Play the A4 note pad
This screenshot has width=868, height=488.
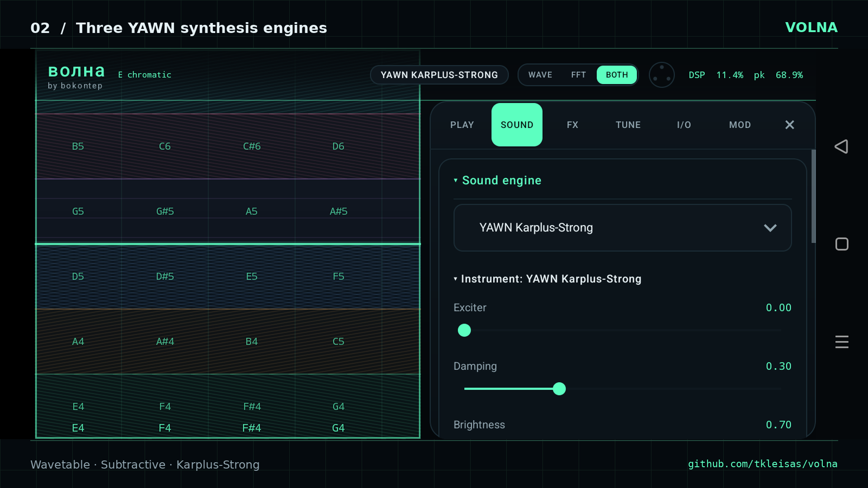pos(78,342)
